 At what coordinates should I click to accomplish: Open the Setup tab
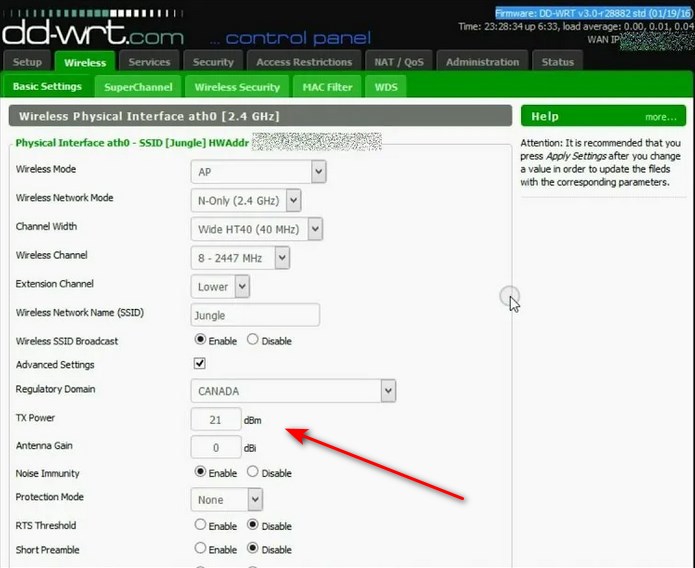pyautogui.click(x=27, y=62)
